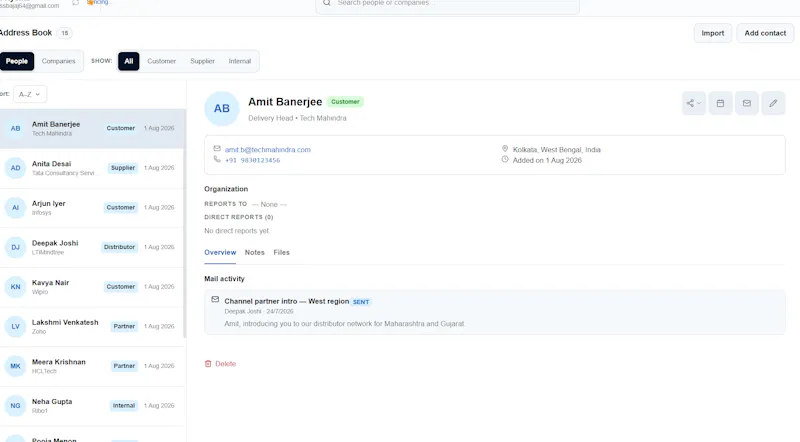Viewport: 800px width, 442px height.
Task: Click the Address Book count badge 15
Action: [x=64, y=33]
